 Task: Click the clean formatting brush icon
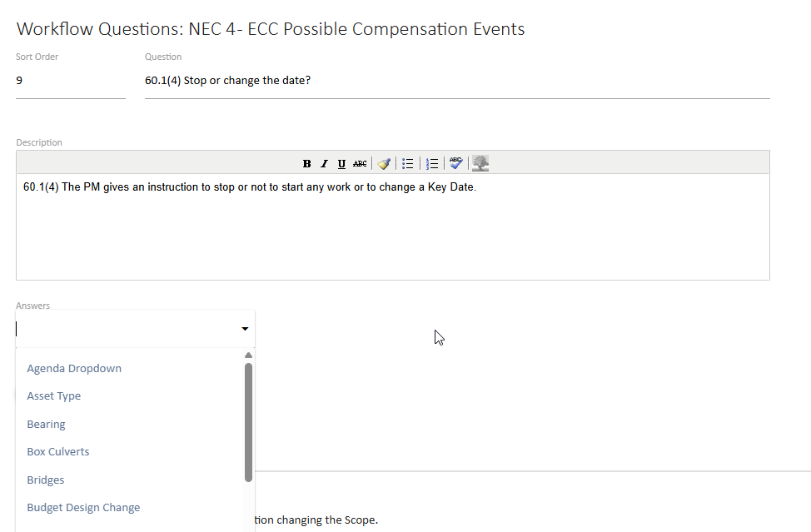tap(384, 163)
